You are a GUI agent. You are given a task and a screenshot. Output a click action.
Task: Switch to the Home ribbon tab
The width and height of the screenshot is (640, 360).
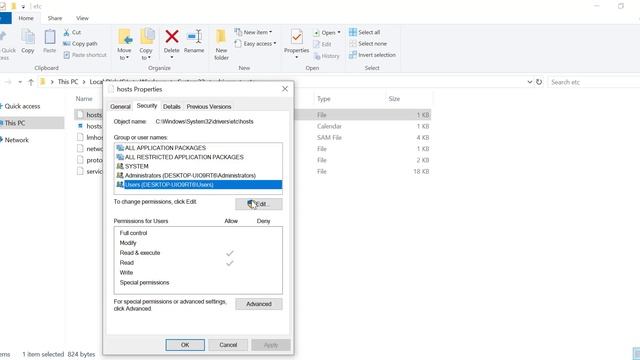(26, 18)
